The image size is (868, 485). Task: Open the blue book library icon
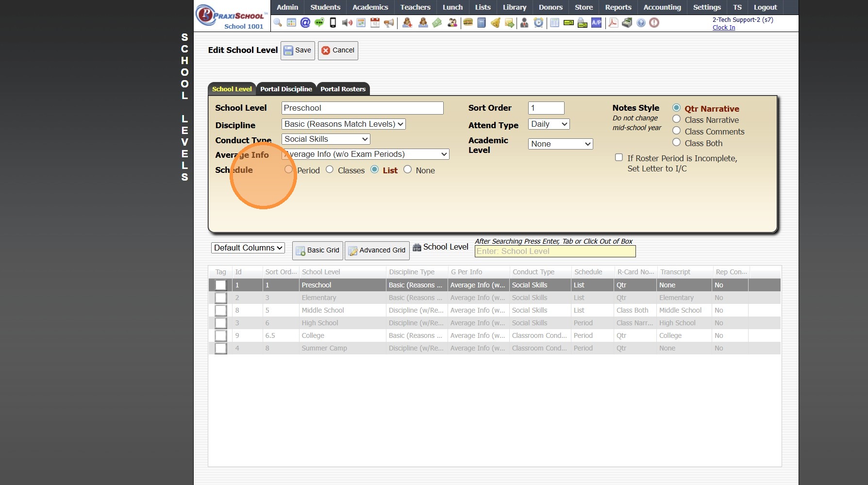click(x=482, y=23)
